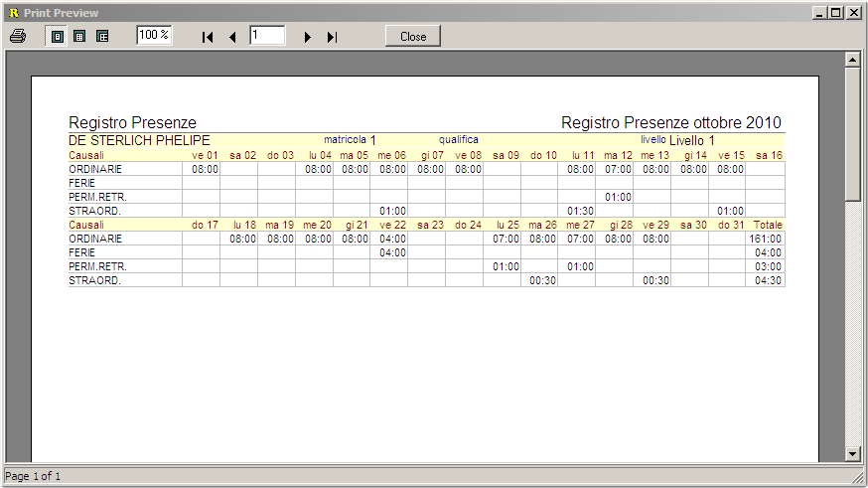Click the 'ma 12' column header
The width and height of the screenshot is (868, 488).
(618, 156)
